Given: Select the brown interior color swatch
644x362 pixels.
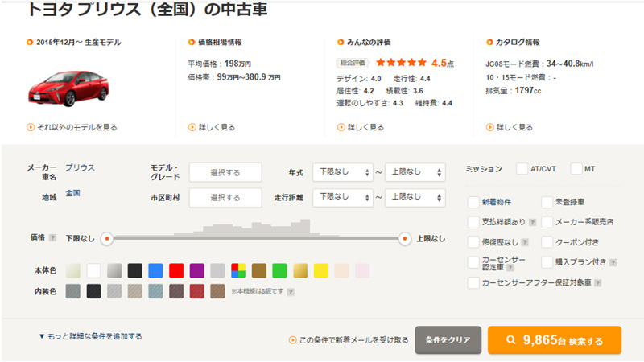Looking at the screenshot, I should pos(217,291).
